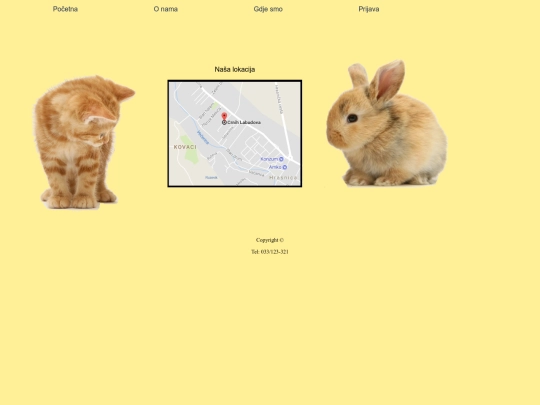Open the Prijava login link
The width and height of the screenshot is (540, 405).
coord(369,9)
